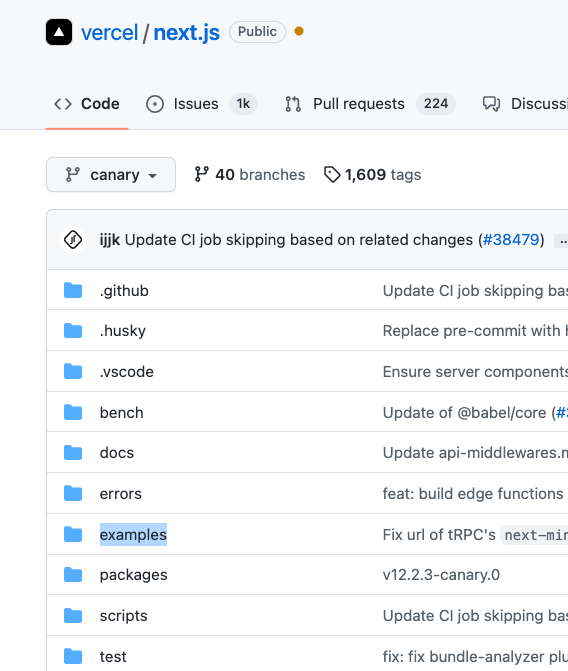Open .github row's Update CI job commit

[475, 291]
